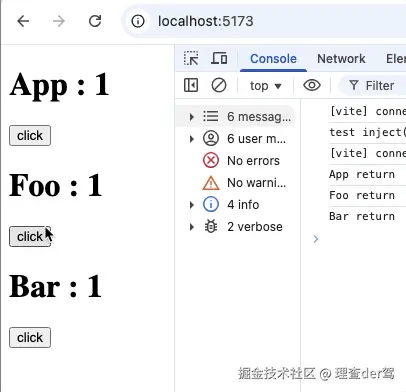Switch to the Console tab
The height and width of the screenshot is (392, 406).
(x=273, y=59)
